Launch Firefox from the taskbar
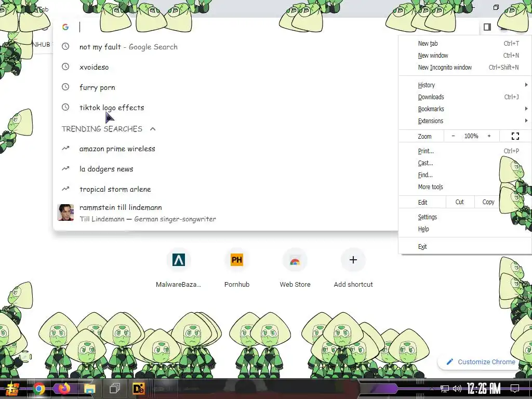Image resolution: width=532 pixels, height=399 pixels. pyautogui.click(x=64, y=389)
